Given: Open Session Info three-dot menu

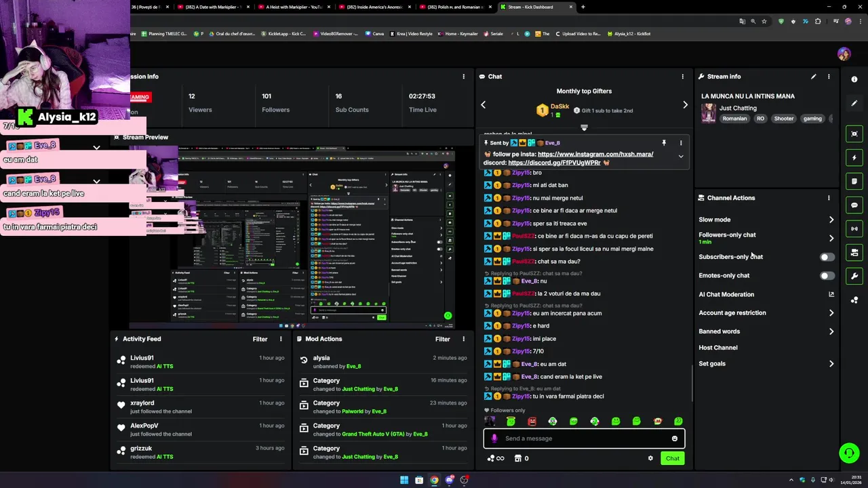Looking at the screenshot, I should click(463, 77).
